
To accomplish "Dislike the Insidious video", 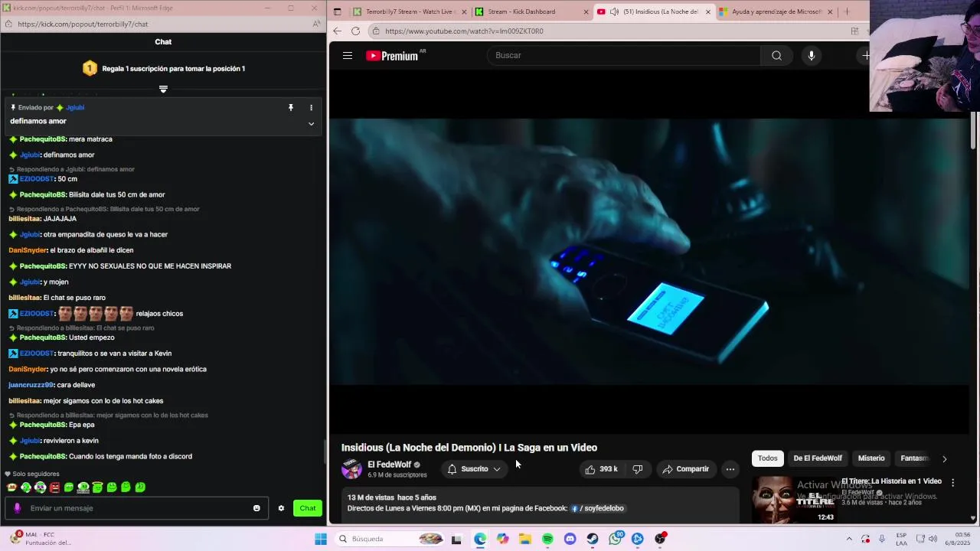I will click(638, 469).
